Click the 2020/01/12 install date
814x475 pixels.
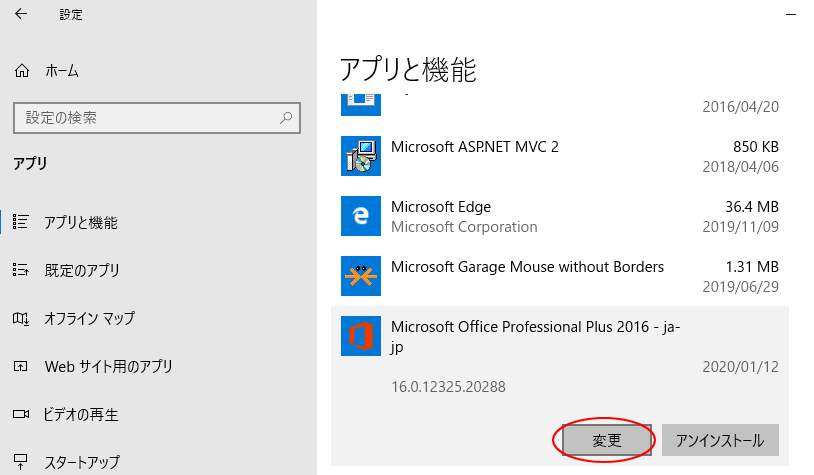click(x=740, y=367)
